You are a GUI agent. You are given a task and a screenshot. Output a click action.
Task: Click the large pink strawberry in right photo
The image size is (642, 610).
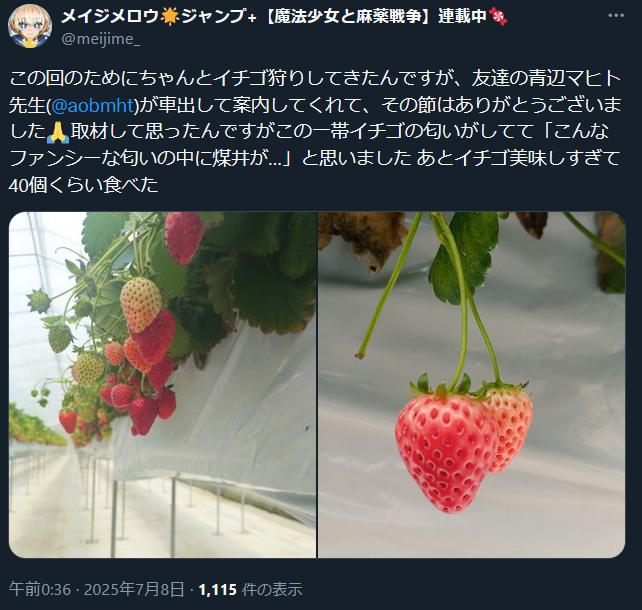[444, 446]
